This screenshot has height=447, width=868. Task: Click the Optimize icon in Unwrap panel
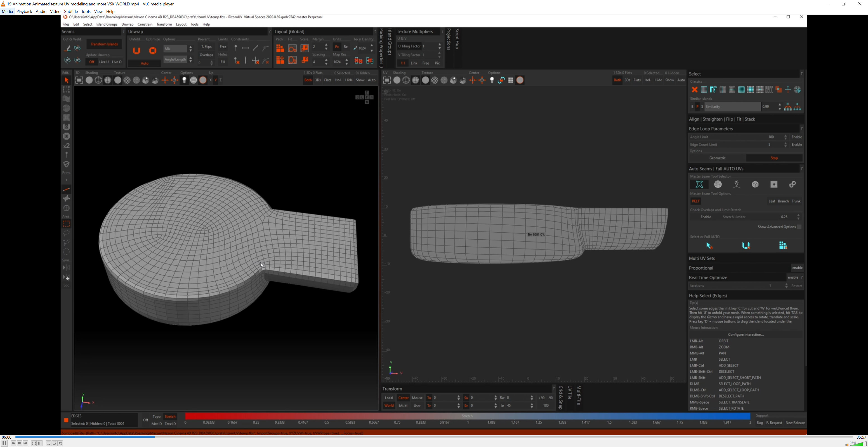click(x=153, y=51)
